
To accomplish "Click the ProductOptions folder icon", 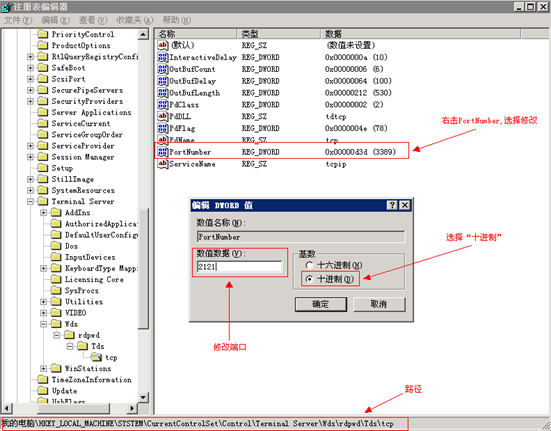I will pyautogui.click(x=43, y=45).
